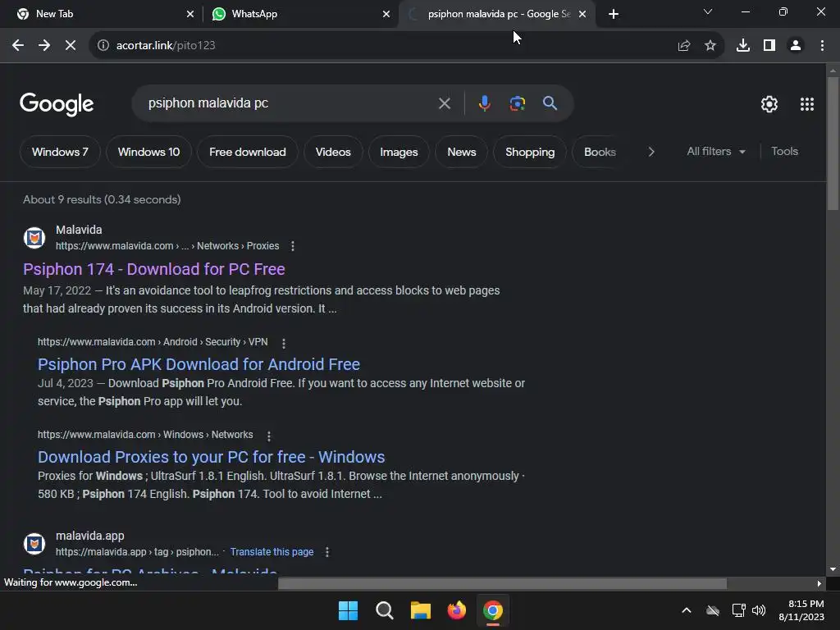
Task: Close the WhatsApp tab
Action: click(x=386, y=14)
